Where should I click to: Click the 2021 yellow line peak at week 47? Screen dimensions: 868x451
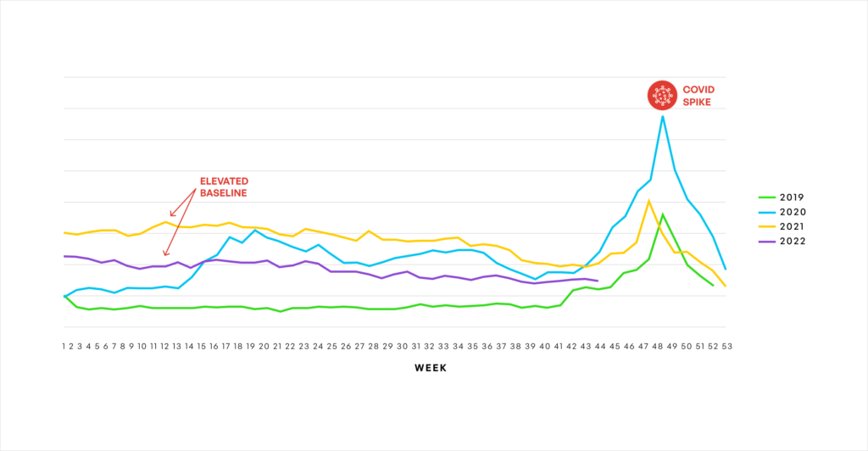(648, 201)
